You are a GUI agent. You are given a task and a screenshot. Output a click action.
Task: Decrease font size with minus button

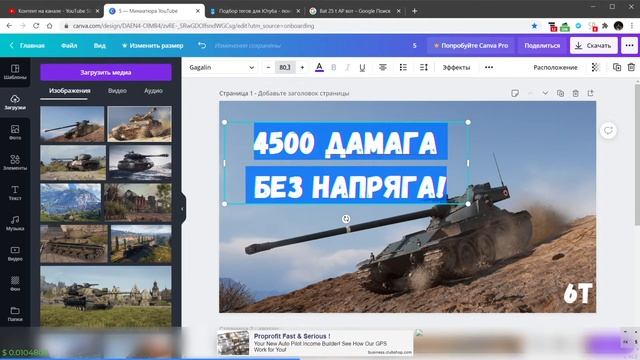[268, 67]
